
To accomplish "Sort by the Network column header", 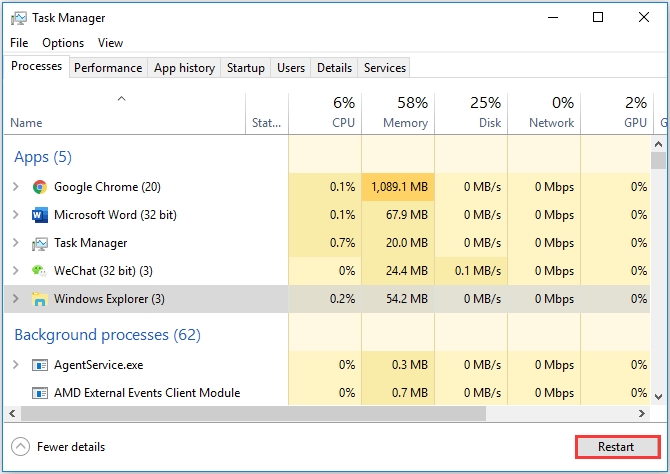I will click(544, 113).
